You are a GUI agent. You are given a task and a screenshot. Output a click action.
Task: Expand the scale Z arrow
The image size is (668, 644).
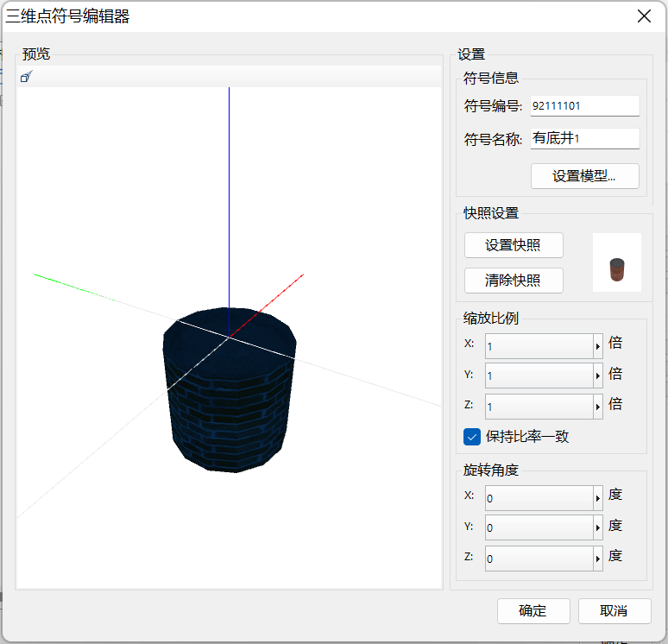click(x=598, y=407)
